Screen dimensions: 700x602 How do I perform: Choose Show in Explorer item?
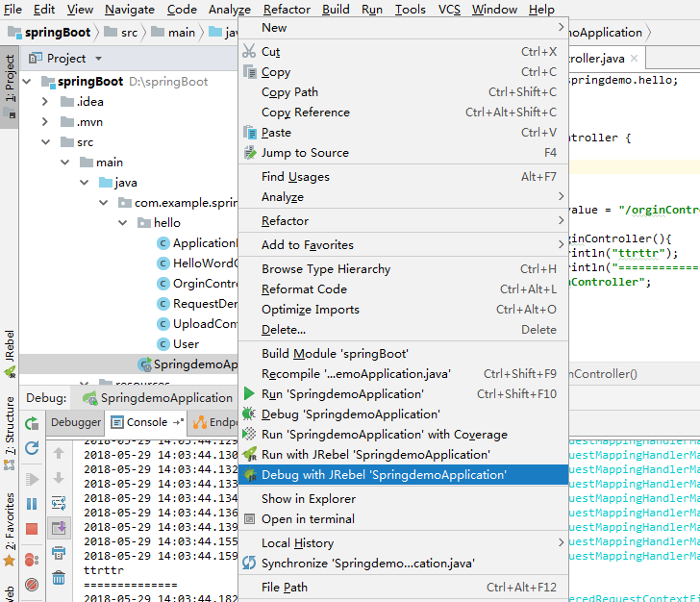(x=404, y=499)
